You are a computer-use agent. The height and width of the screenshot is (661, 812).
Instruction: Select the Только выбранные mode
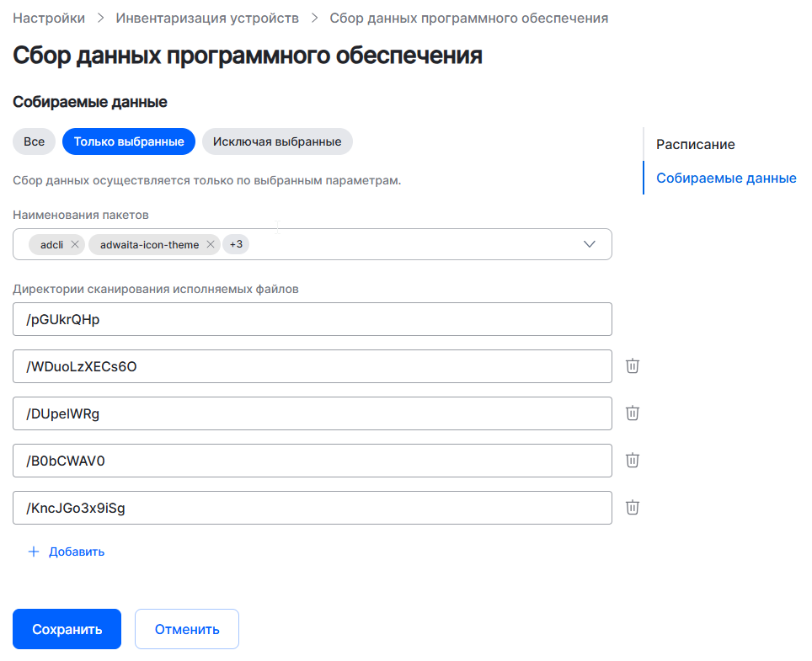click(129, 141)
